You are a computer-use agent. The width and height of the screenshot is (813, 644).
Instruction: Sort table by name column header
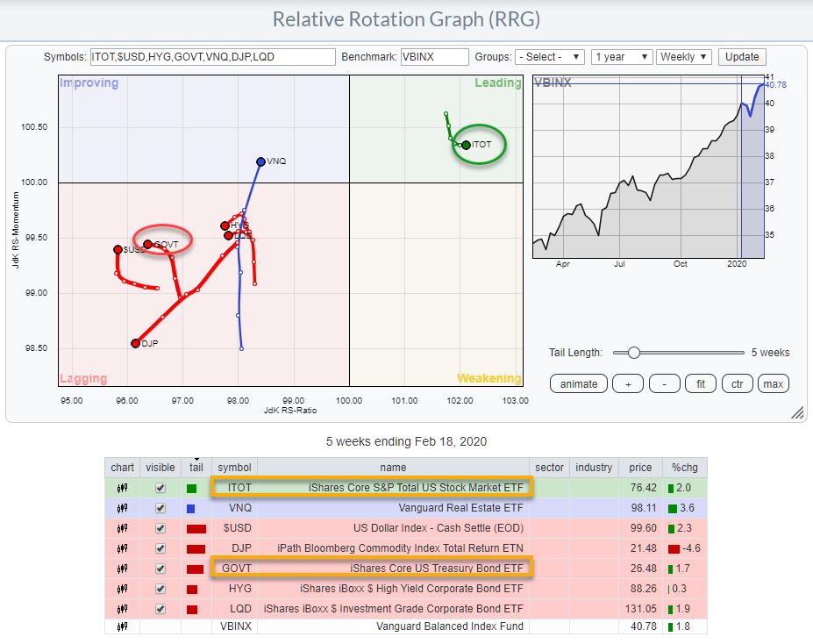tap(393, 467)
